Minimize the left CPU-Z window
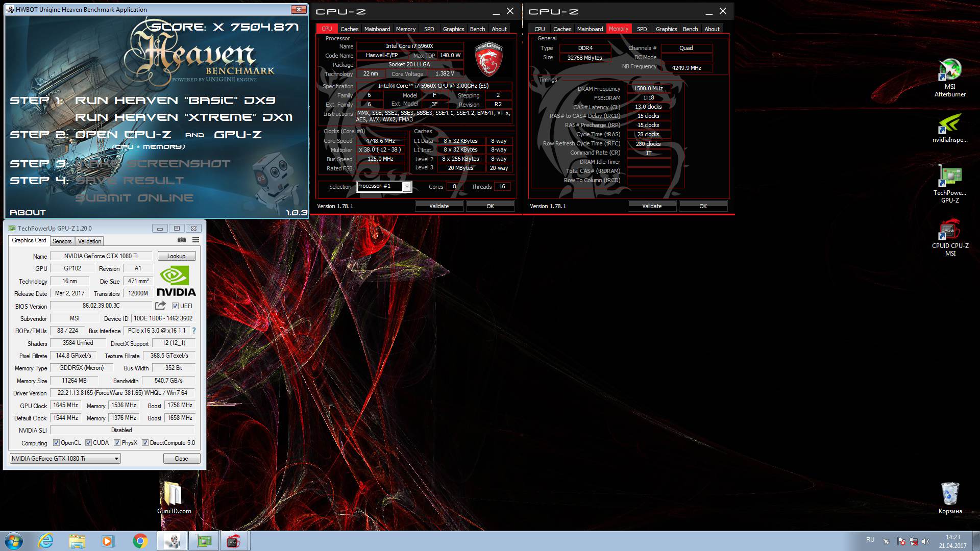Image resolution: width=980 pixels, height=551 pixels. coord(496,12)
